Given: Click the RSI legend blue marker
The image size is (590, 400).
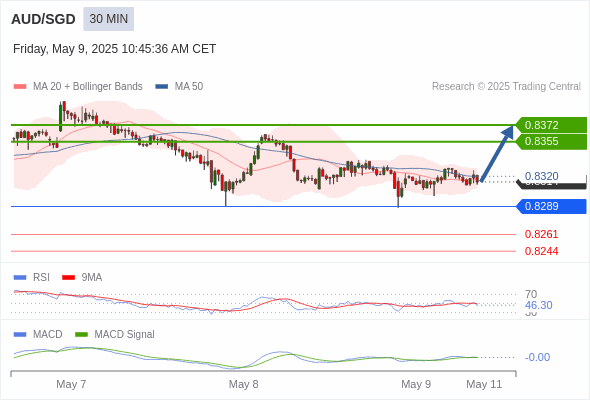Looking at the screenshot, I should tap(20, 278).
